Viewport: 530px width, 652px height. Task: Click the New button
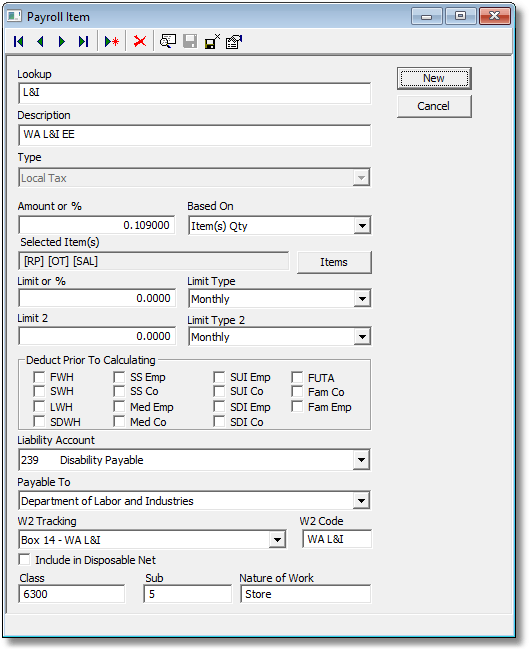[434, 79]
